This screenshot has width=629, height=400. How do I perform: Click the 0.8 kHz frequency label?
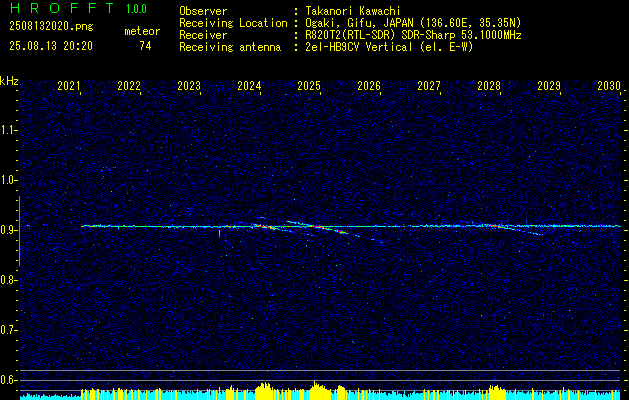(x=9, y=280)
